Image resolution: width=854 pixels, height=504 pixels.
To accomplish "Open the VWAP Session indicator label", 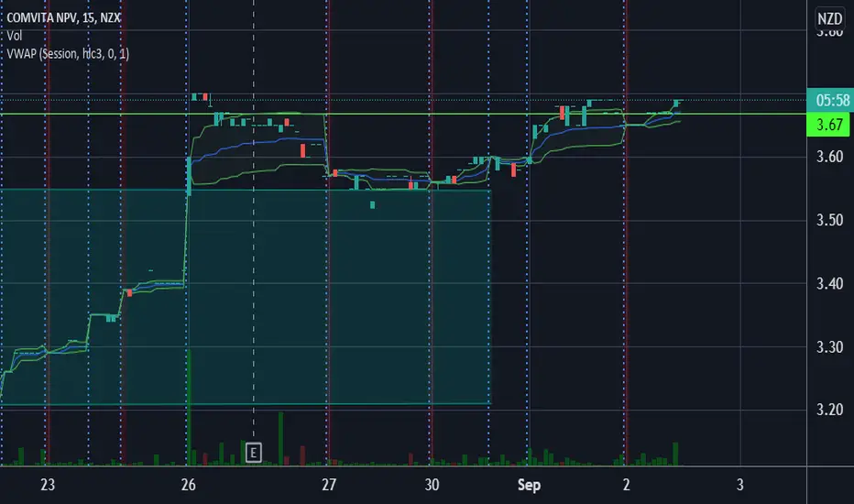I will [68, 54].
